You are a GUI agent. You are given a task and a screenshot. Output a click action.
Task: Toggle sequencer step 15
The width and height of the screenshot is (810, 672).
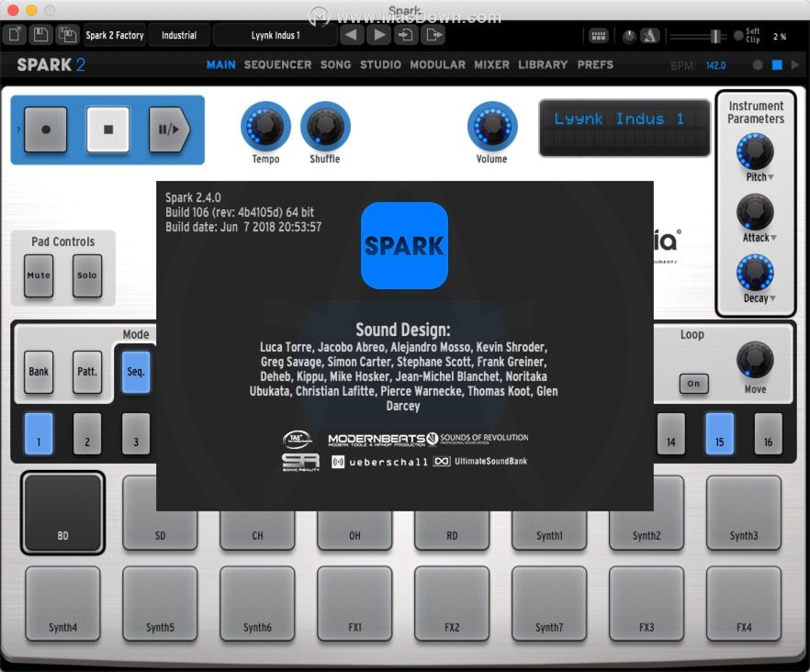(x=720, y=434)
